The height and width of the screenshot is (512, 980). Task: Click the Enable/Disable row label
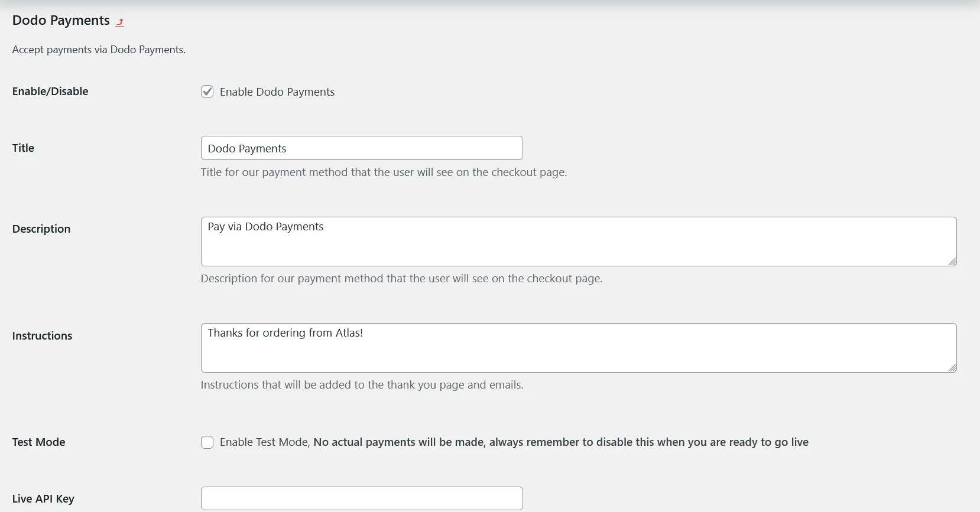50,92
